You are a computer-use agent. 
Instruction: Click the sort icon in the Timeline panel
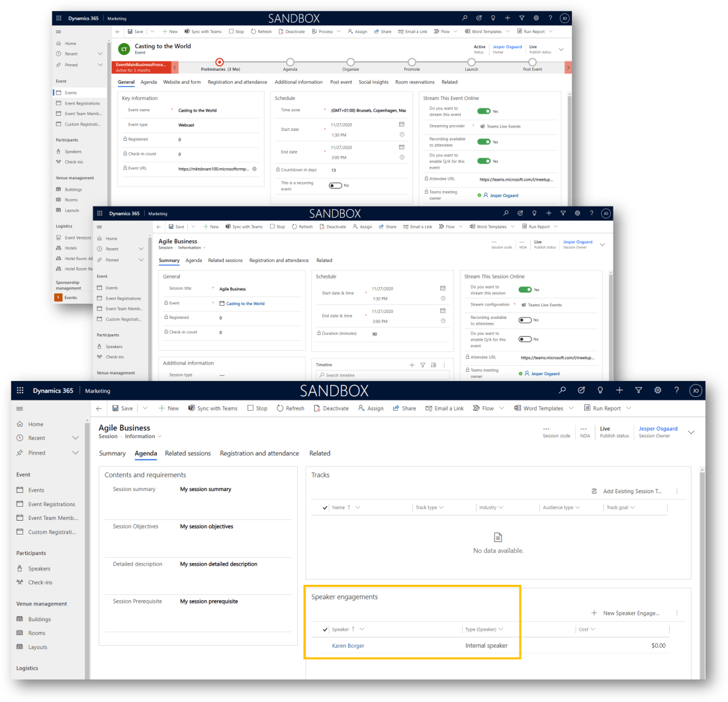coord(433,365)
